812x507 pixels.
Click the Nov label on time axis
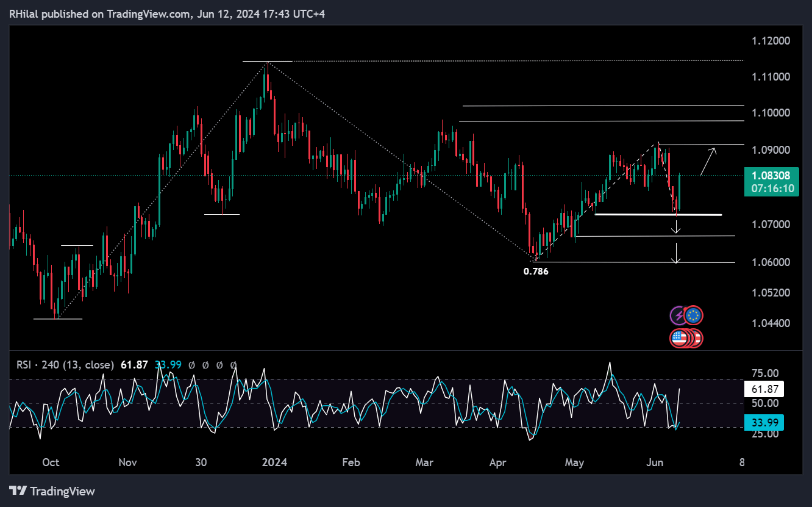[x=127, y=462]
